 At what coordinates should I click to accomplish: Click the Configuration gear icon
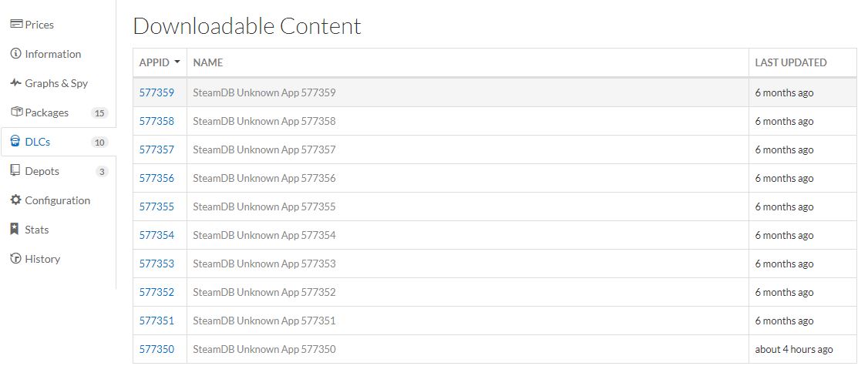[15, 200]
